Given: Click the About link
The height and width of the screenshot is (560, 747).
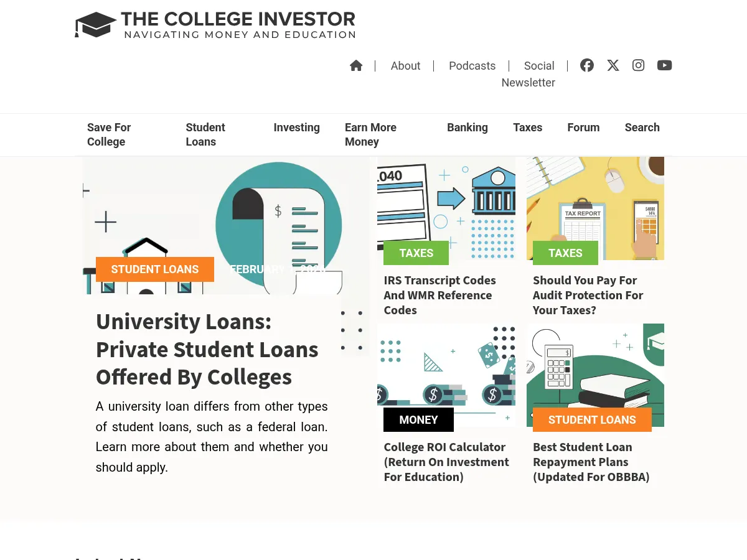Looking at the screenshot, I should [x=405, y=65].
